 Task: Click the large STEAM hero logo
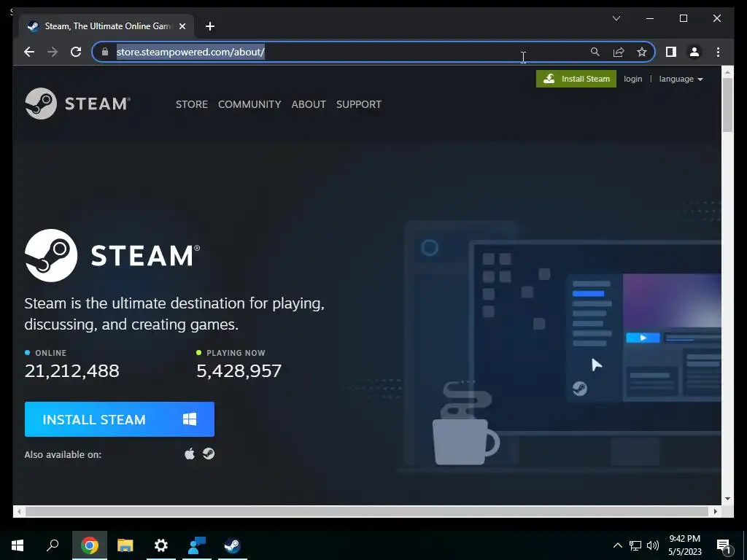[112, 256]
